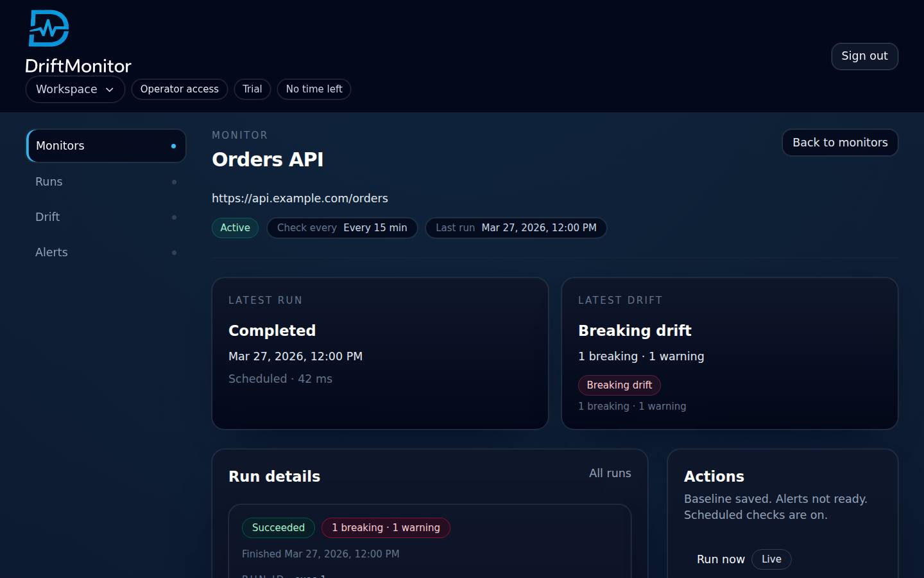Open the 'Last run' timestamp pill
The width and height of the screenshot is (924, 578).
coord(516,227)
